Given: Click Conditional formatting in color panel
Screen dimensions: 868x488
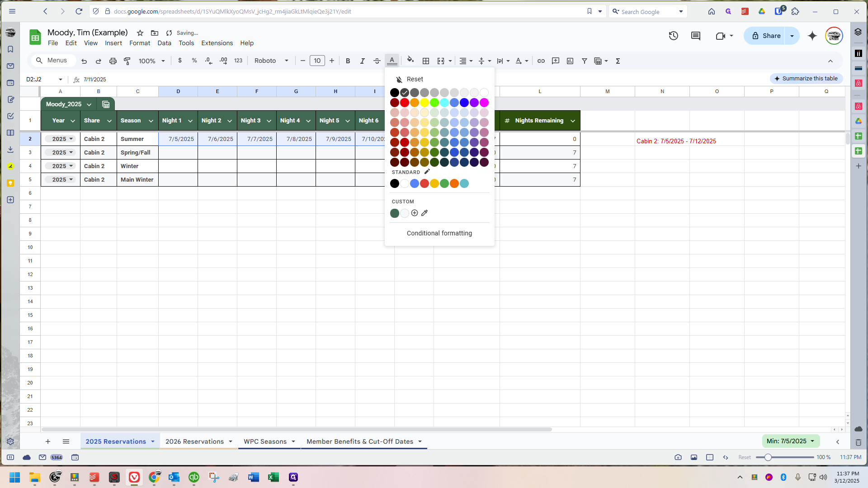Looking at the screenshot, I should coord(439,233).
